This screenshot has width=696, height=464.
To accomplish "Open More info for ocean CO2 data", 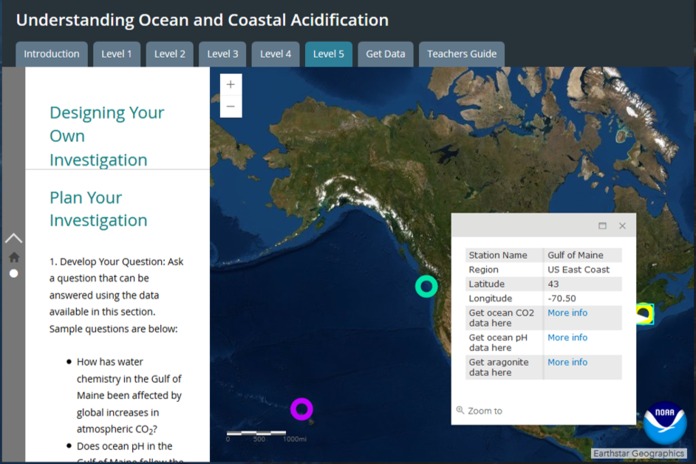I will [567, 313].
